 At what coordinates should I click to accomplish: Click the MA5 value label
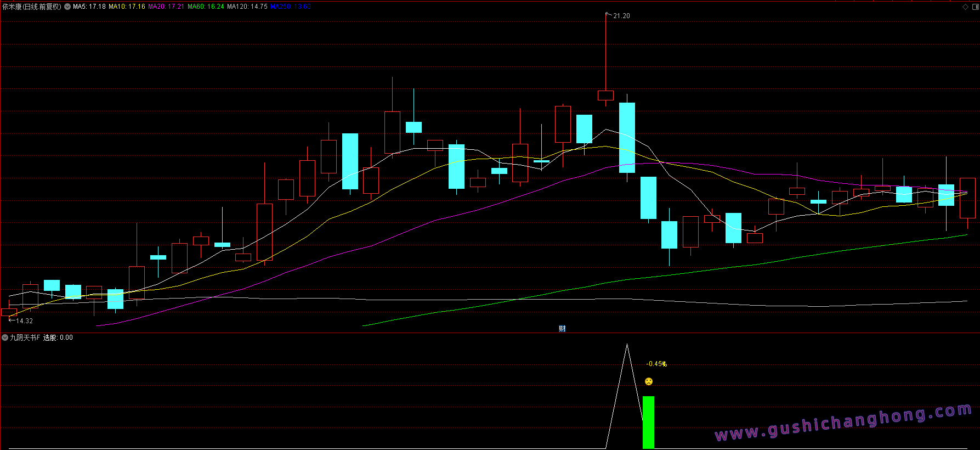click(89, 7)
